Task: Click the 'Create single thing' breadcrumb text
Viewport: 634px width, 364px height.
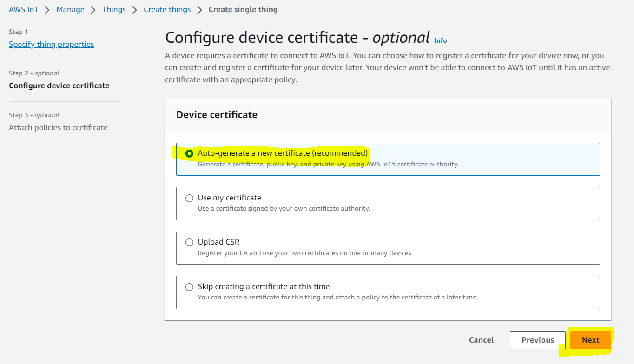Action: [243, 9]
